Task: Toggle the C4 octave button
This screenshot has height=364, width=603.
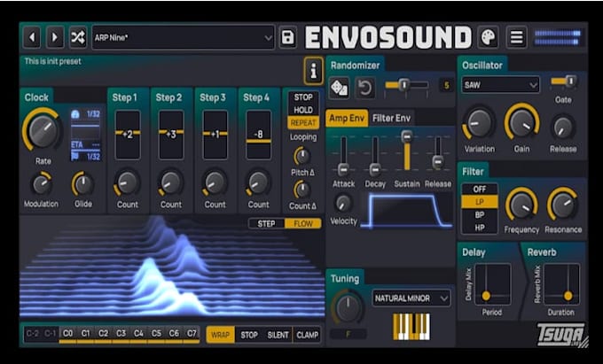Action: 138,333
